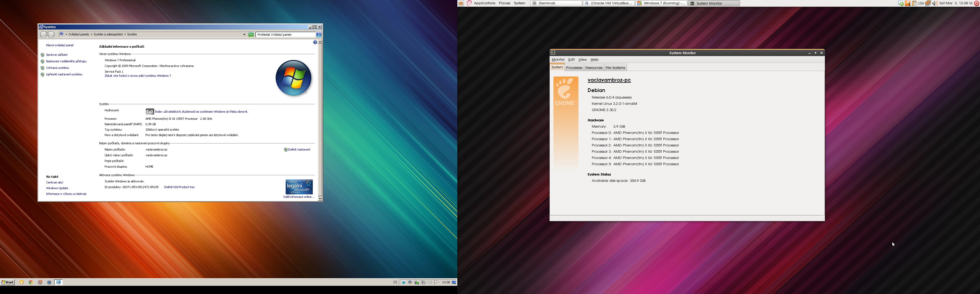Click the Získat více funkcí s novou edicí link
980x294 pixels.
coord(138,76)
